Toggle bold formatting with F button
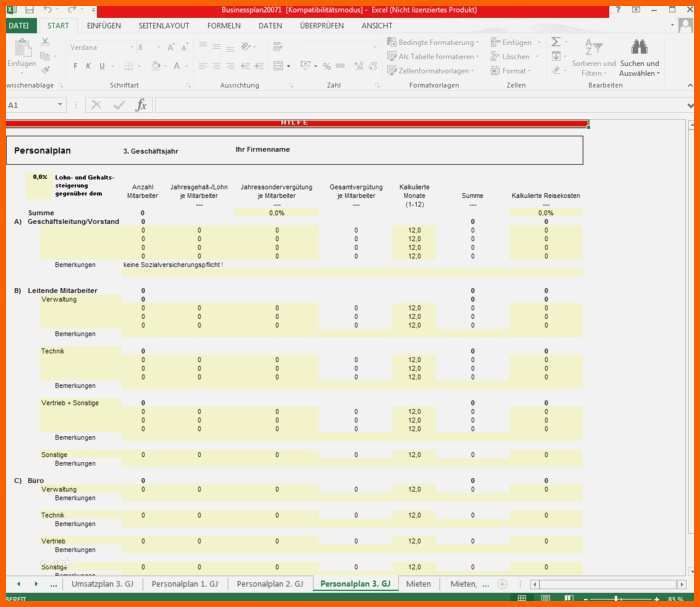 click(74, 66)
